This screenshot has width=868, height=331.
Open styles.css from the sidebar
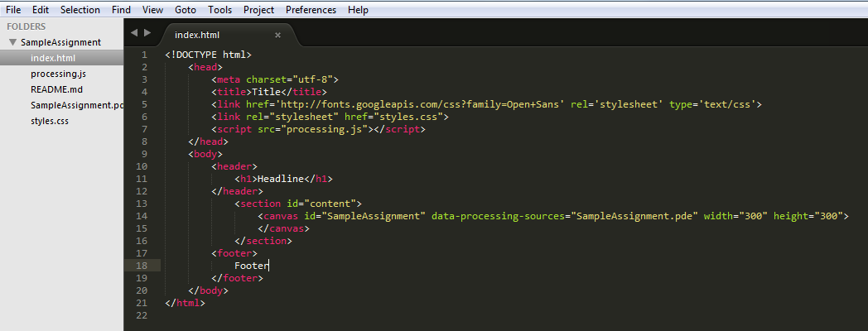point(49,121)
